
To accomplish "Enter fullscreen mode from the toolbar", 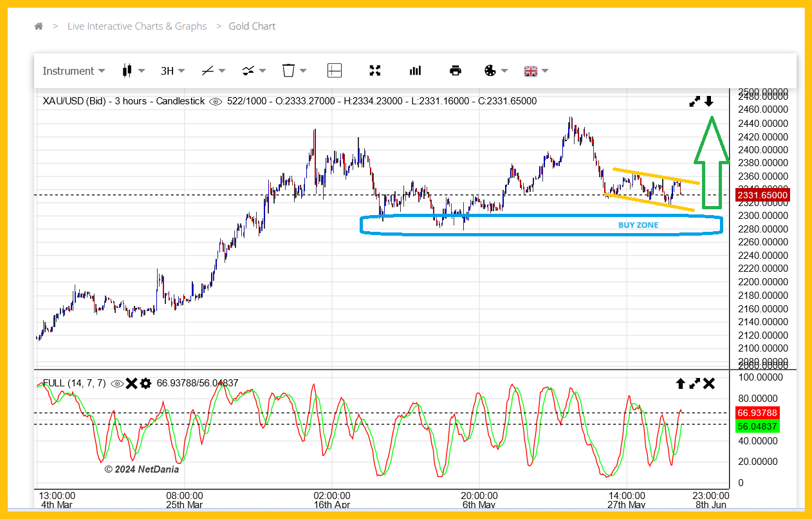I will [375, 71].
